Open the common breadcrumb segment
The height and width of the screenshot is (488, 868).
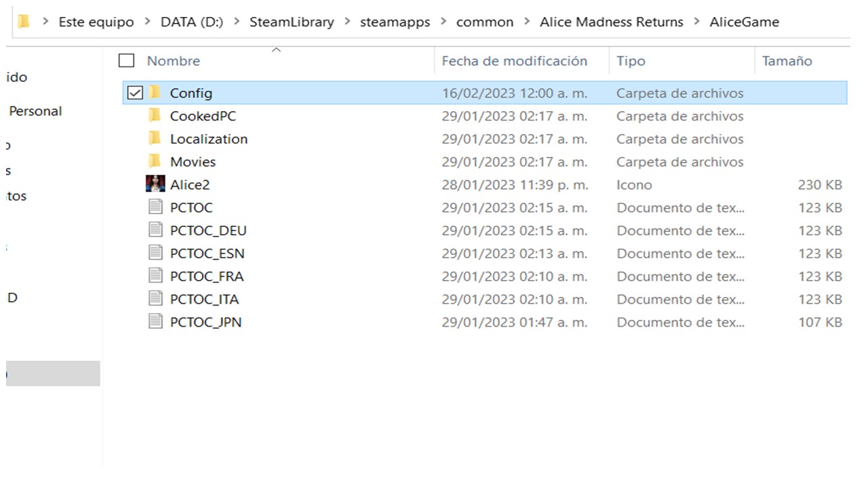485,22
